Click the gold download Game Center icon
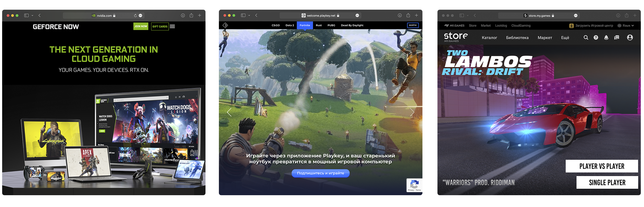Viewport: 644px width, 207px height. pos(571,26)
